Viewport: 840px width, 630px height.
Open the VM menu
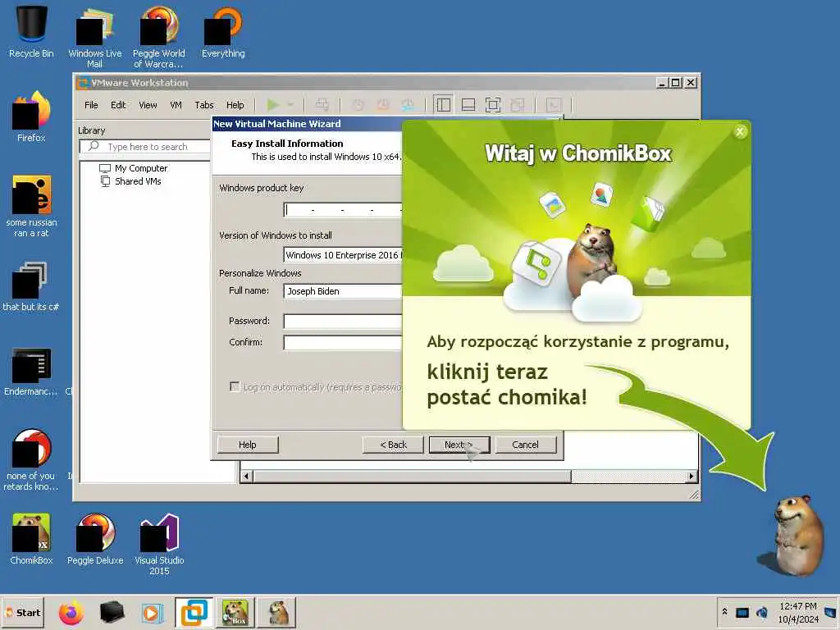[176, 105]
